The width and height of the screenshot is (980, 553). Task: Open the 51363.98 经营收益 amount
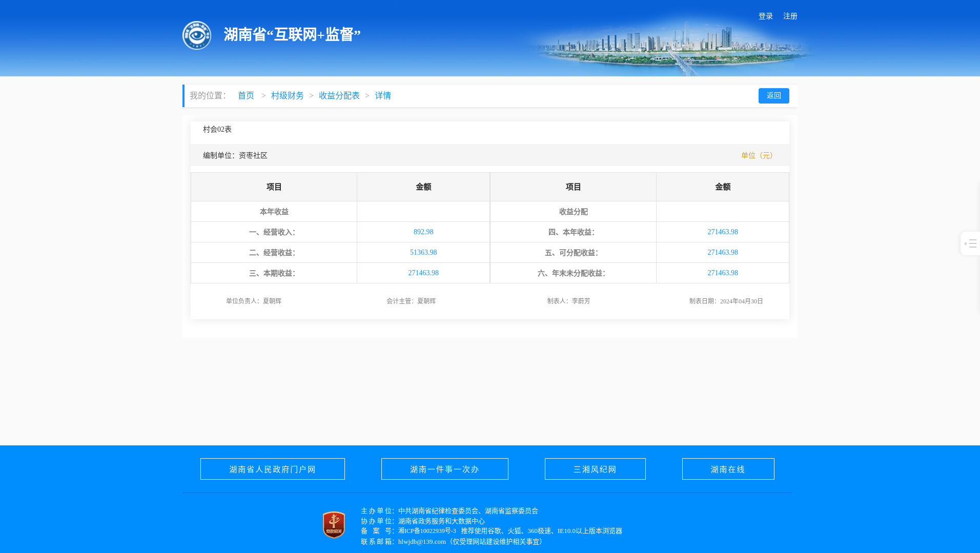[x=423, y=253]
